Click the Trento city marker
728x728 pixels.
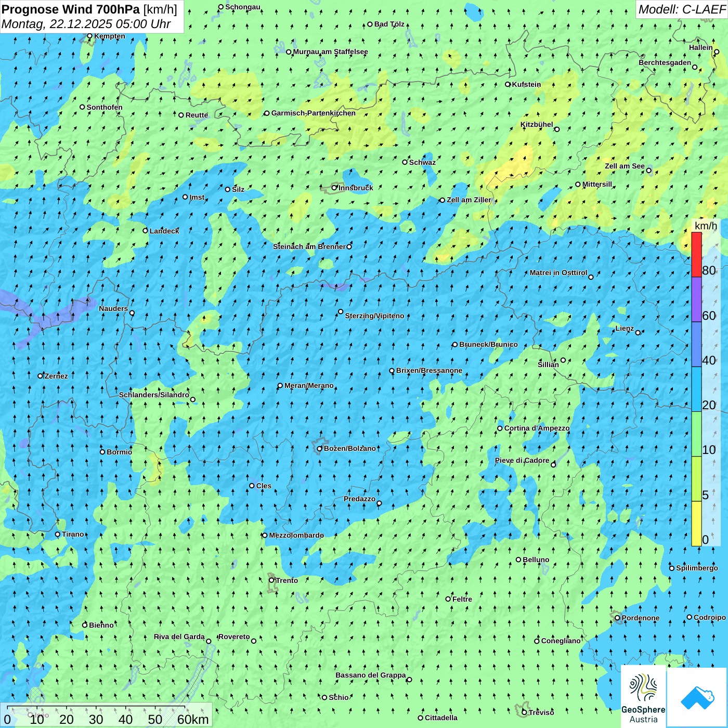click(271, 580)
